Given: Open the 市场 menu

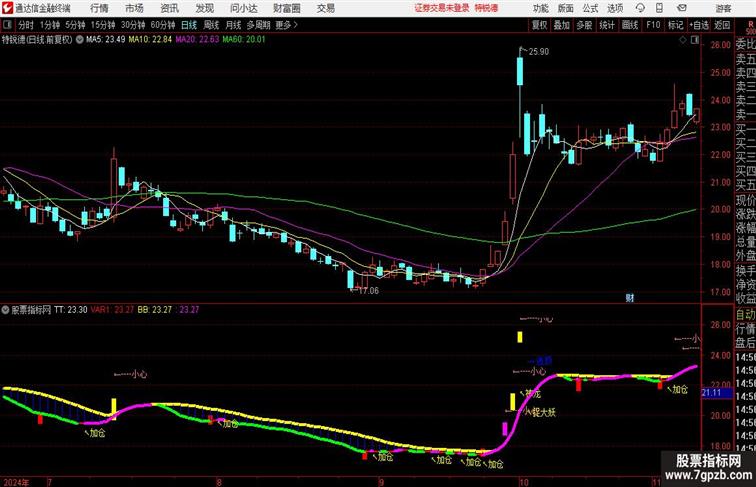Looking at the screenshot, I should (x=134, y=8).
